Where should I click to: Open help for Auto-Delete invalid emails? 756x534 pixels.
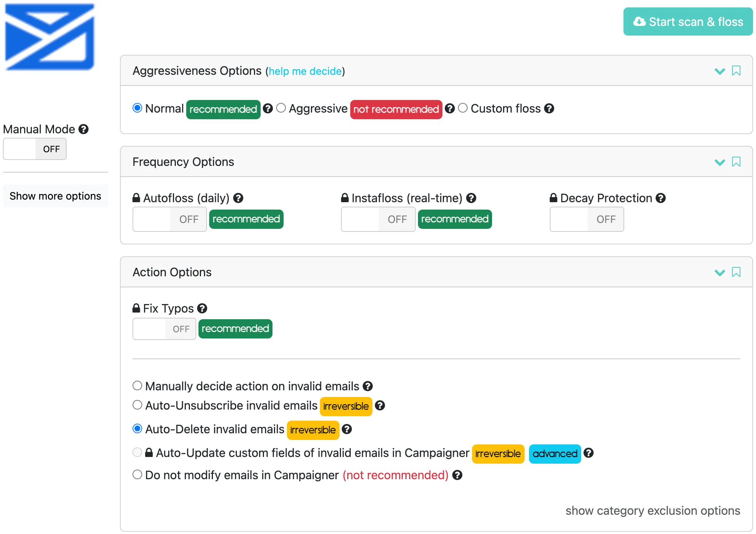(347, 429)
